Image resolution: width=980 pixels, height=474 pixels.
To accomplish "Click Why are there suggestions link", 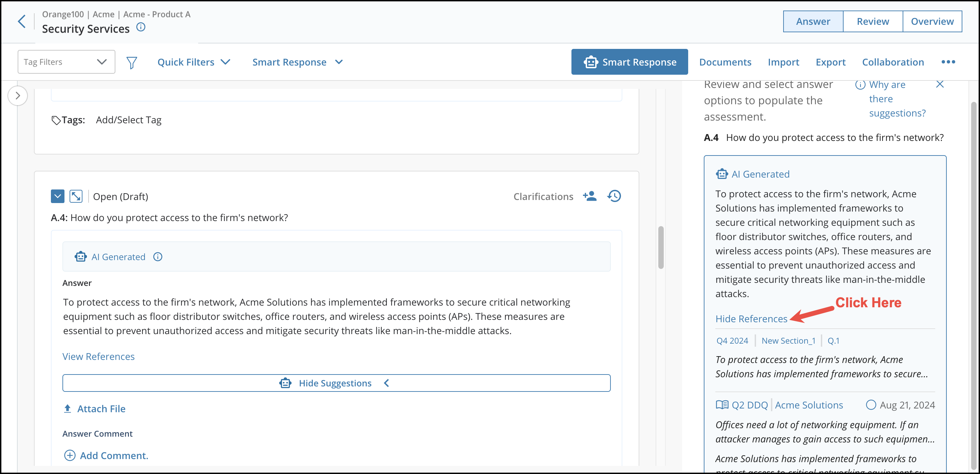I will click(x=897, y=99).
